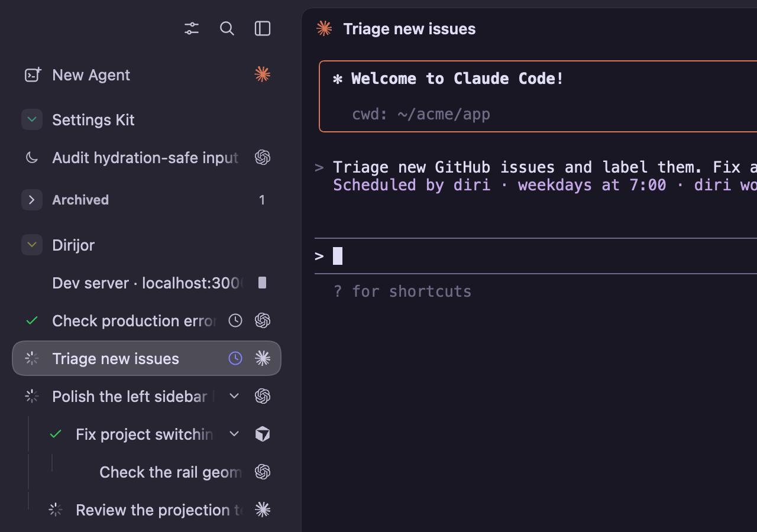Open the Dev server localhost session
Viewport: 757px width, 532px height.
(147, 283)
